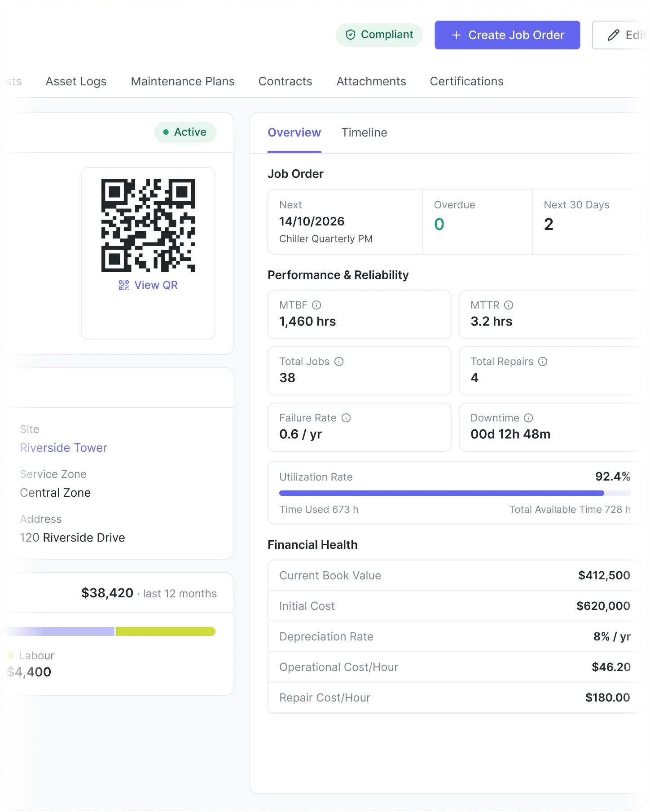Open the Contracts tab
The image size is (650, 812).
point(285,81)
